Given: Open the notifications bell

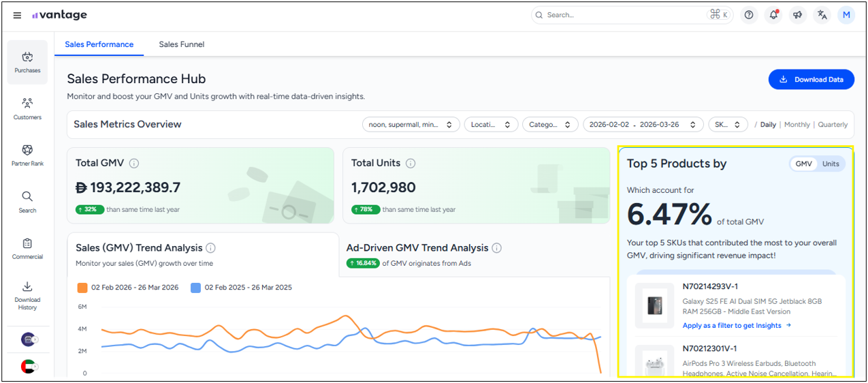Looking at the screenshot, I should tap(773, 15).
